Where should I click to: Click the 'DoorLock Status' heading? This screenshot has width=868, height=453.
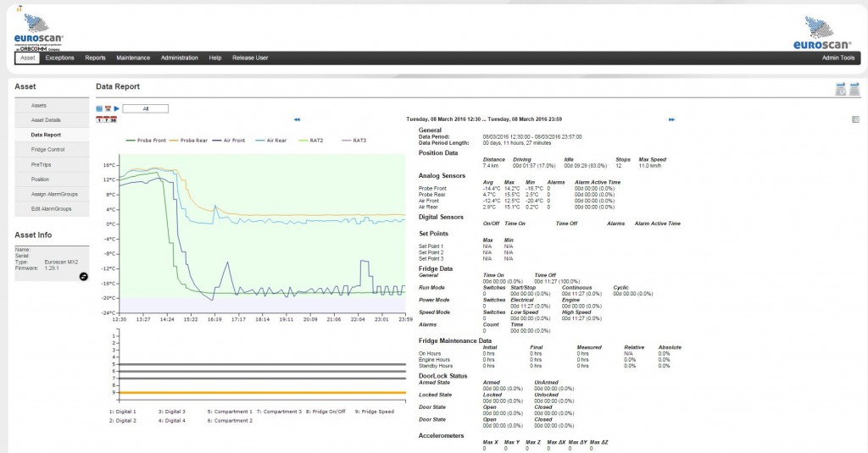pos(442,376)
